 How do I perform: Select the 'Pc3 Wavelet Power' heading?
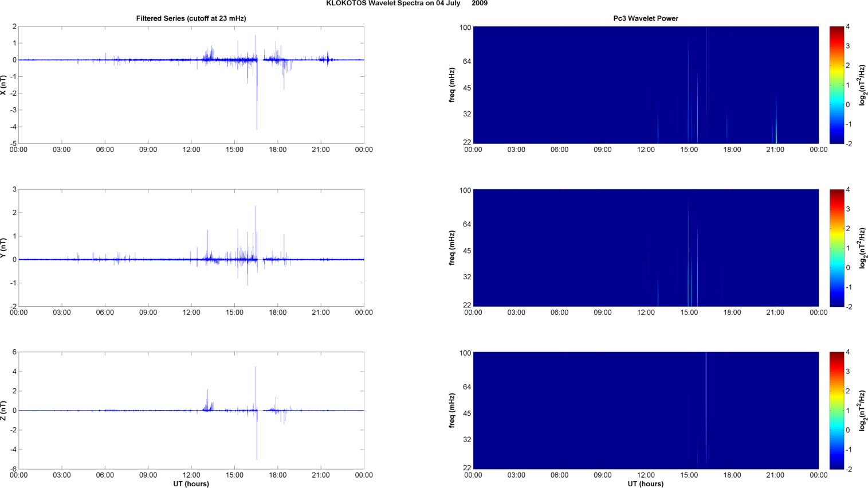coord(646,18)
